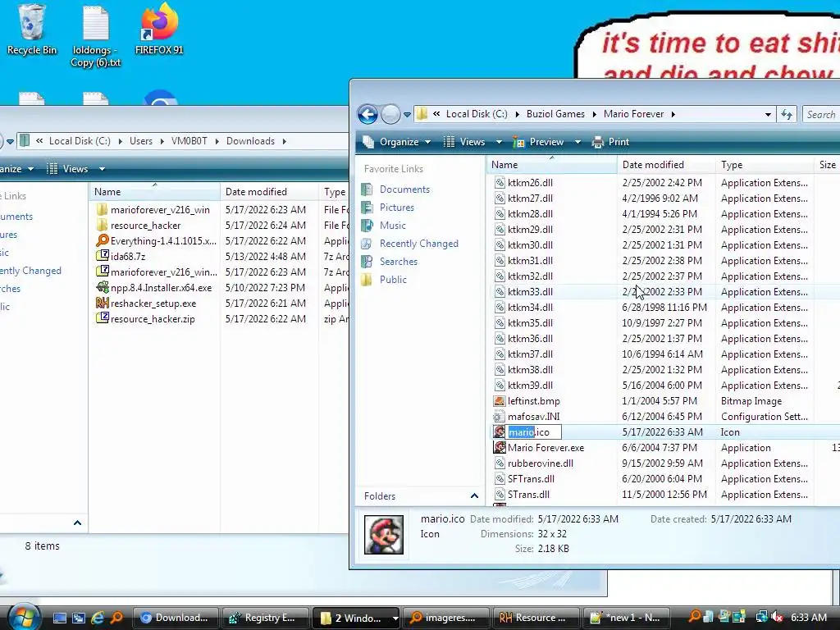
Task: Select npp.8.4.Installer.x64.exe file
Action: pyautogui.click(x=161, y=288)
